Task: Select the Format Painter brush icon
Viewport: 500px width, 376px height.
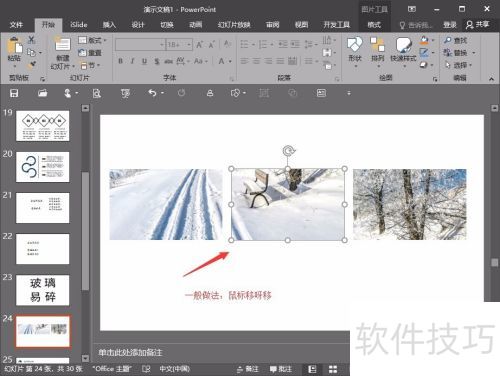Action: [x=32, y=65]
